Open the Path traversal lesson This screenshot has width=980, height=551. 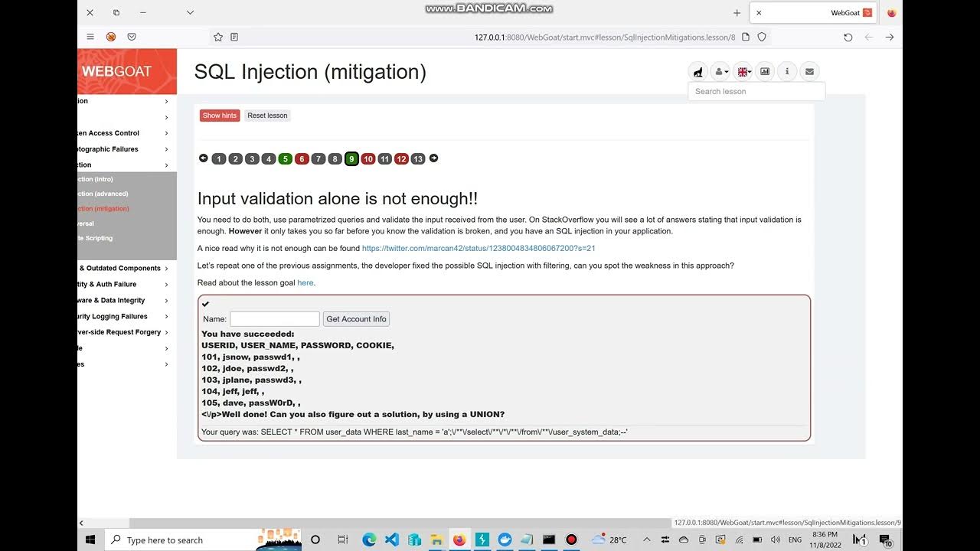coord(86,223)
